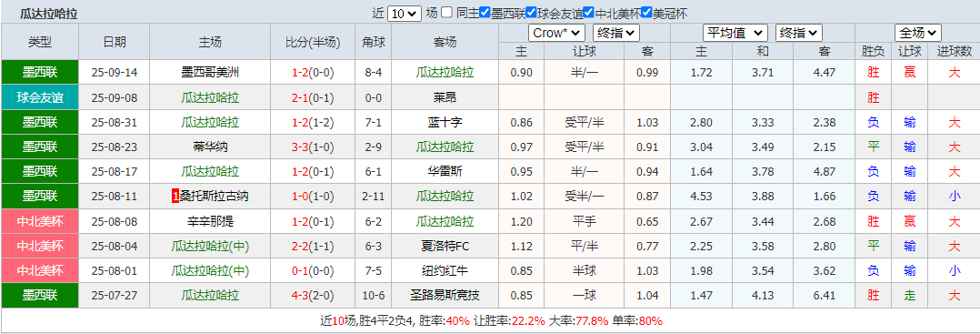Open the 全场 dropdown
This screenshot has width=980, height=334.
tap(917, 33)
